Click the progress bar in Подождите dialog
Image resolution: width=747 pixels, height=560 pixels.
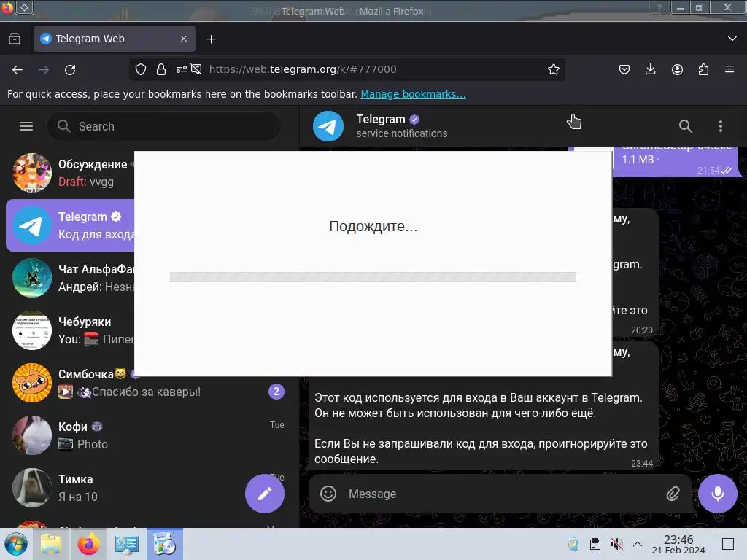373,277
